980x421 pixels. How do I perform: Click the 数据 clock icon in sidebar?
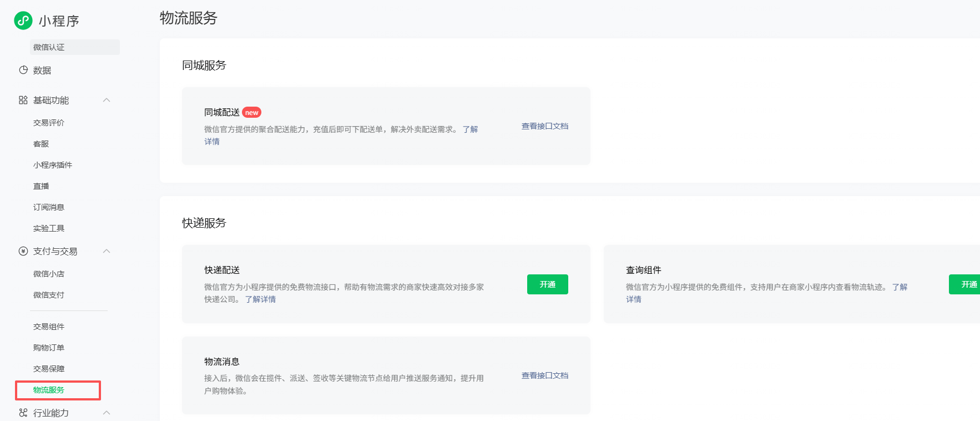pos(23,70)
